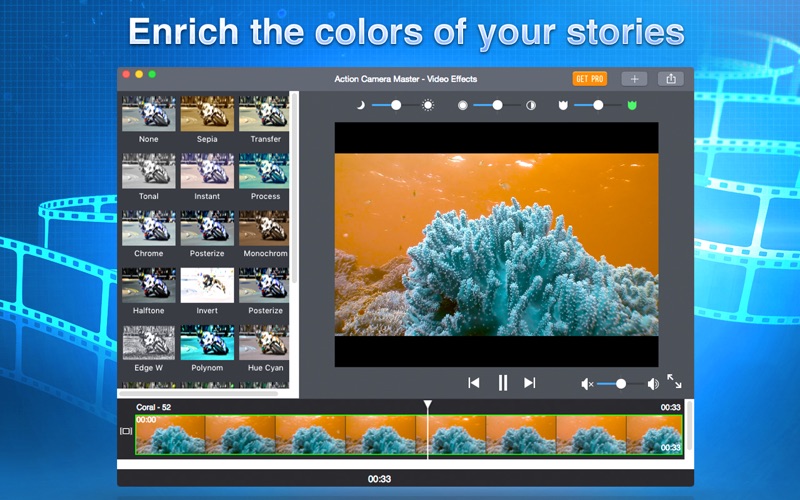The height and width of the screenshot is (500, 800).
Task: Zoom window with the green button
Action: coord(152,74)
